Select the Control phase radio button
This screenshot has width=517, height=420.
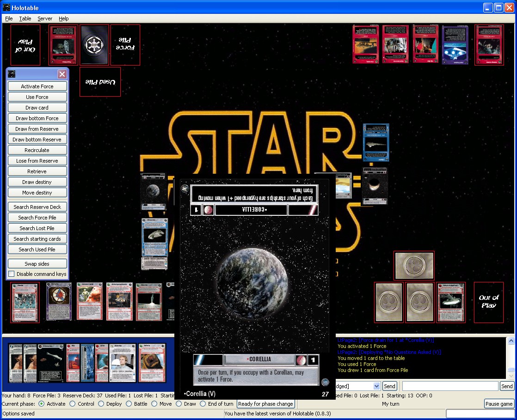pyautogui.click(x=72, y=403)
